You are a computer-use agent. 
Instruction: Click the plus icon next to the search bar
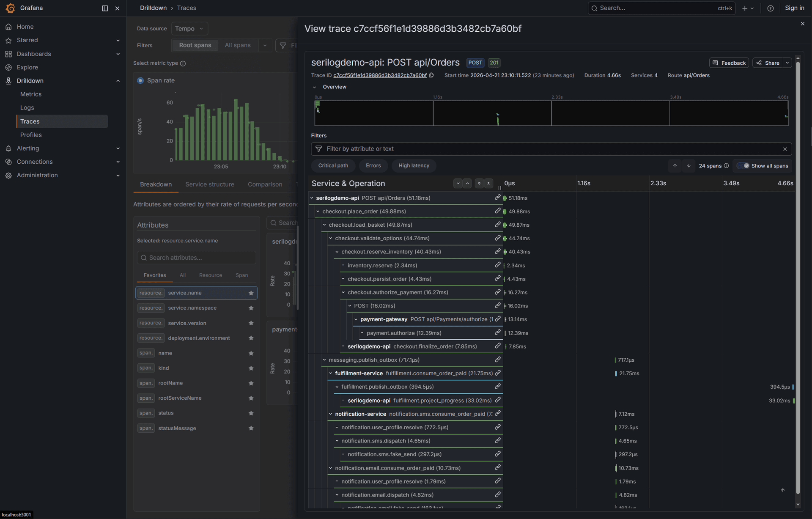pyautogui.click(x=745, y=8)
